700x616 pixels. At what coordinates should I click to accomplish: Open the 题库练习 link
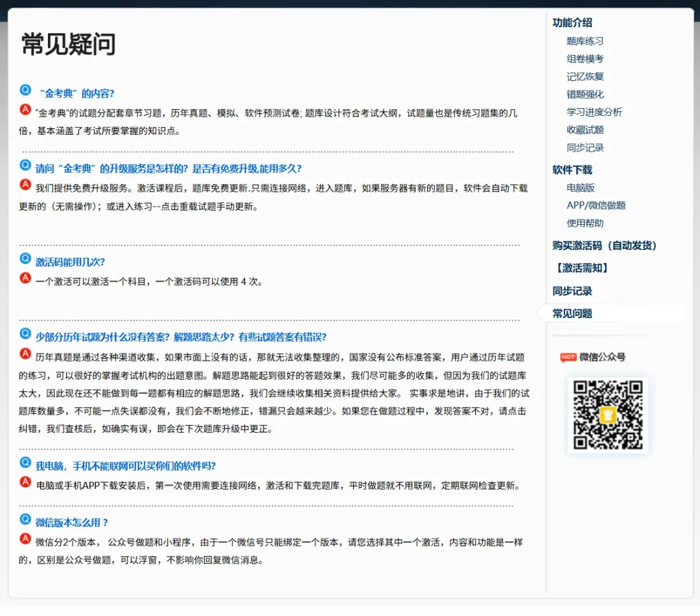585,41
